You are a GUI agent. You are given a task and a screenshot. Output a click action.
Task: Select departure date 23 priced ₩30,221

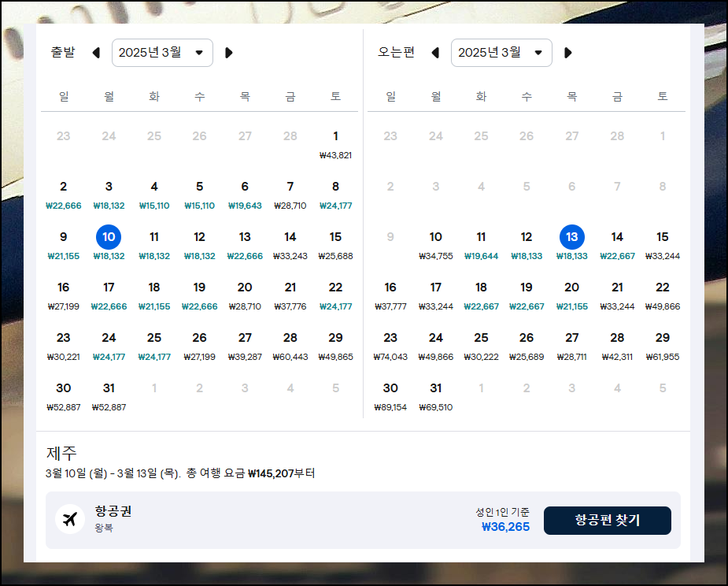(64, 347)
